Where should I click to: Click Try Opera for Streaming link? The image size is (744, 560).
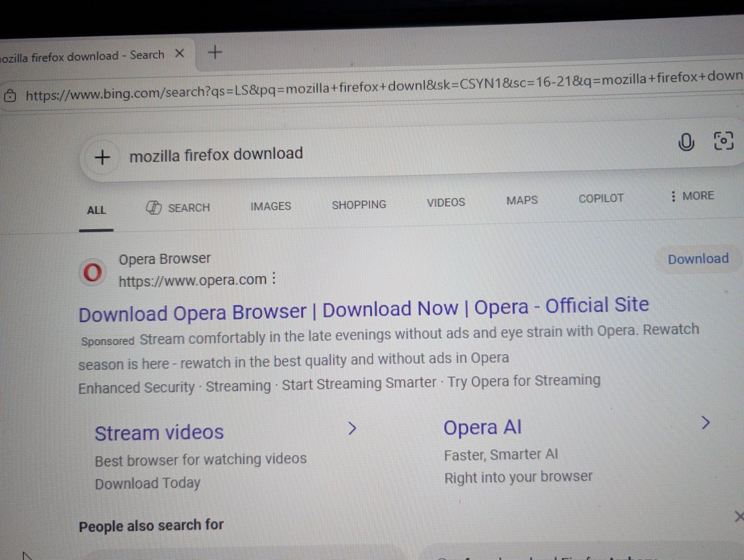point(523,380)
